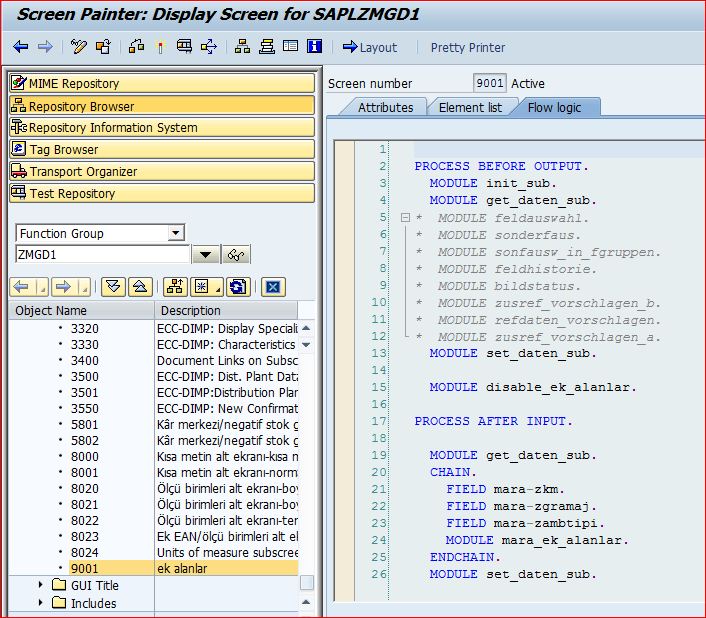
Task: Click the Other Object icon
Action: tap(136, 47)
